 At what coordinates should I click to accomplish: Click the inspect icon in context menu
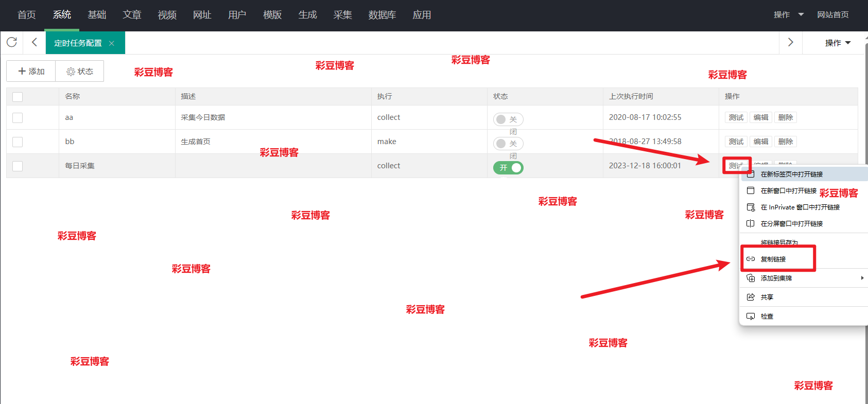click(x=751, y=316)
